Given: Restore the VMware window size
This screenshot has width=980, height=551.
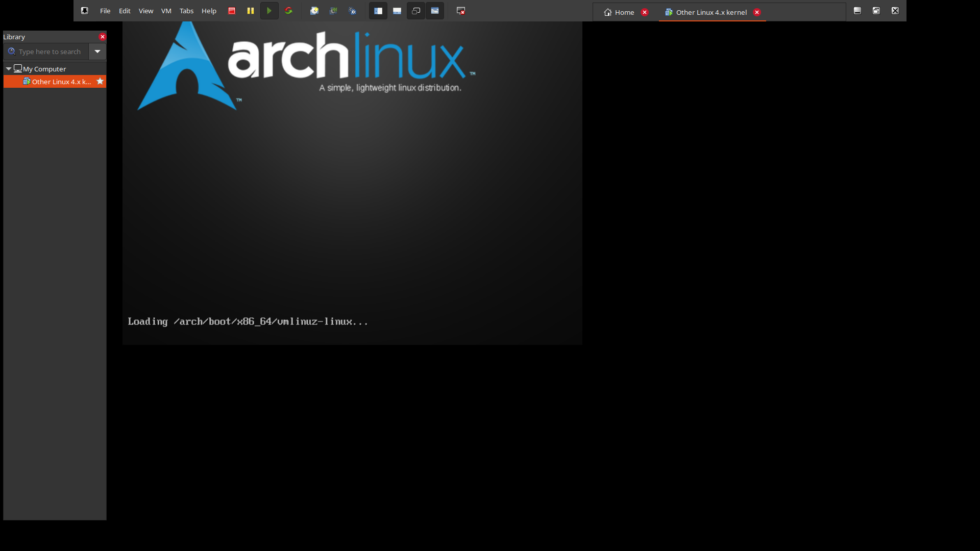Looking at the screenshot, I should click(x=876, y=11).
